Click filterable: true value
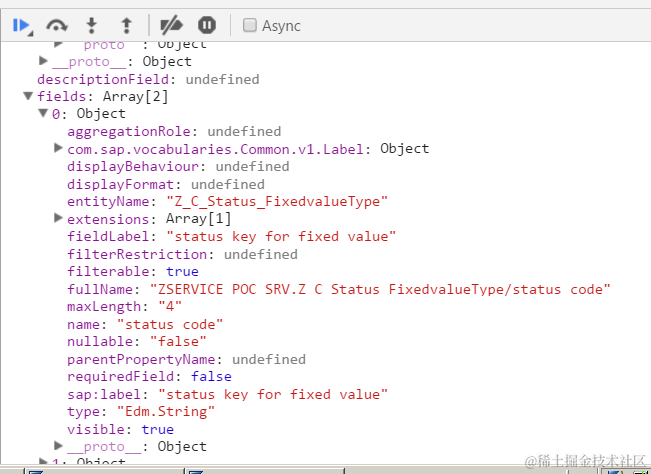This screenshot has width=651, height=474. pyautogui.click(x=182, y=271)
